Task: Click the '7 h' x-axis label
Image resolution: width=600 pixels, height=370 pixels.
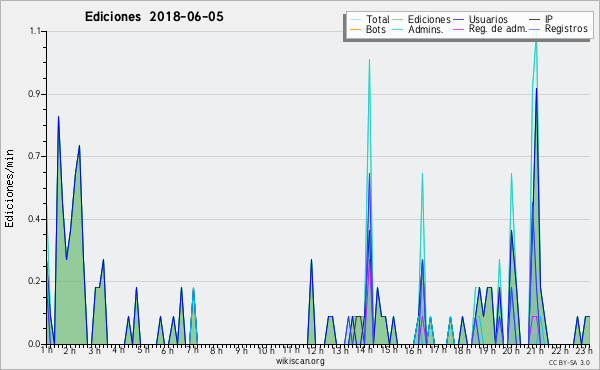Action: pyautogui.click(x=192, y=350)
